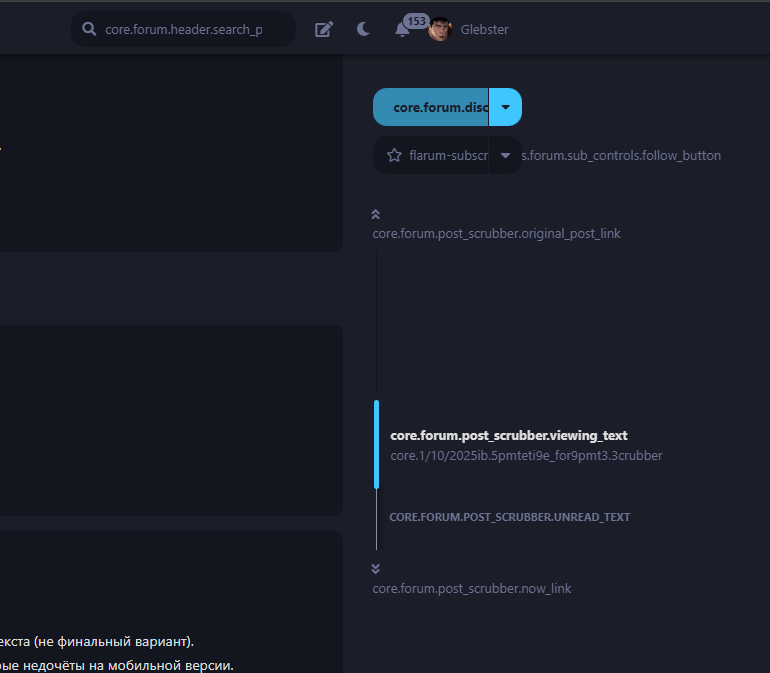Click the Glebster user avatar
The width and height of the screenshot is (770, 673).
pyautogui.click(x=440, y=29)
